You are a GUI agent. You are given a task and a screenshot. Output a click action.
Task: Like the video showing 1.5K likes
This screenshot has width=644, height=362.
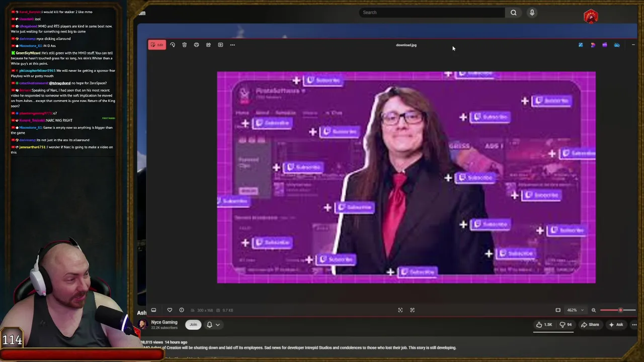click(544, 325)
